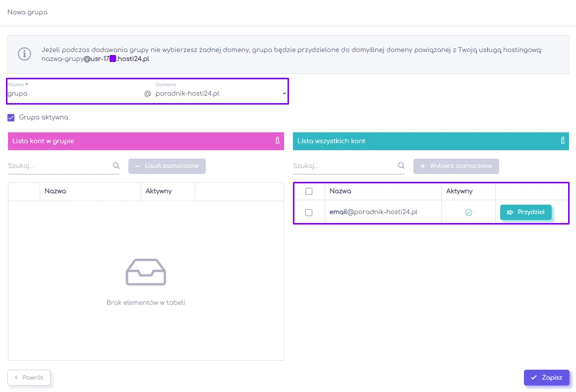Open the Domena dropdown

coord(221,94)
